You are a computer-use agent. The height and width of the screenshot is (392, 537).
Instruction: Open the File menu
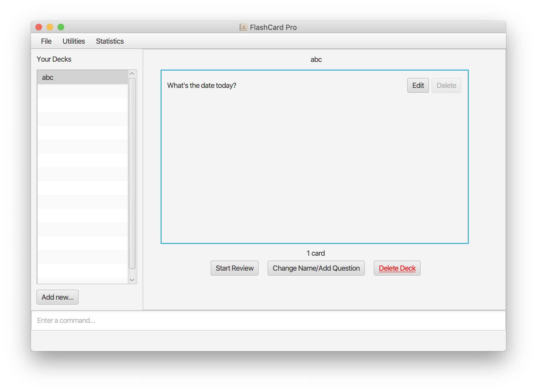point(46,41)
